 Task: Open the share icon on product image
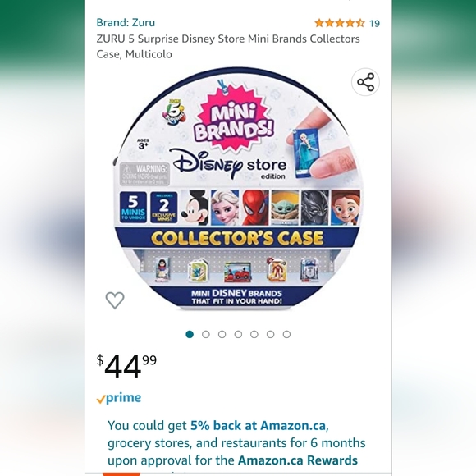point(365,82)
